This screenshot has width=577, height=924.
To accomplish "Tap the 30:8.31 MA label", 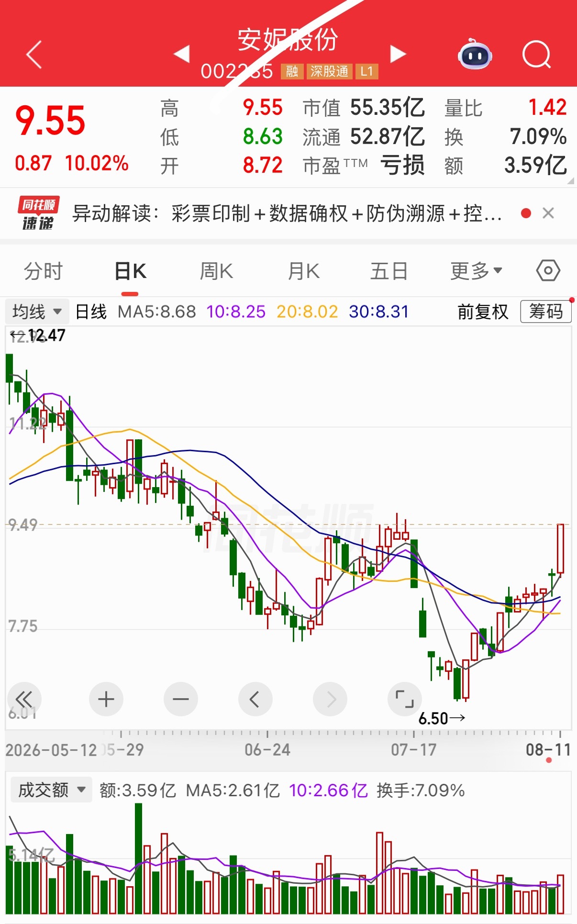I will click(379, 312).
